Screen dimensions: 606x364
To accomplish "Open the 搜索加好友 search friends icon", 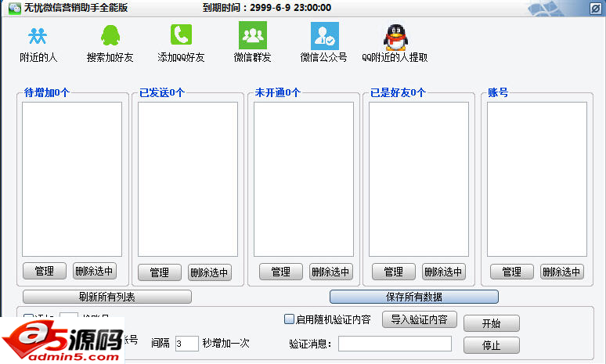I will [x=110, y=35].
